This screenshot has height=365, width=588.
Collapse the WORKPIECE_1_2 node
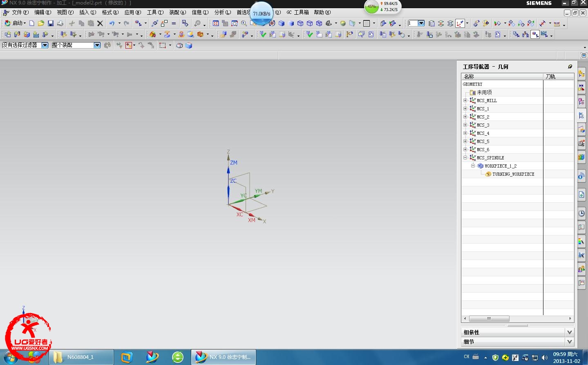(473, 166)
